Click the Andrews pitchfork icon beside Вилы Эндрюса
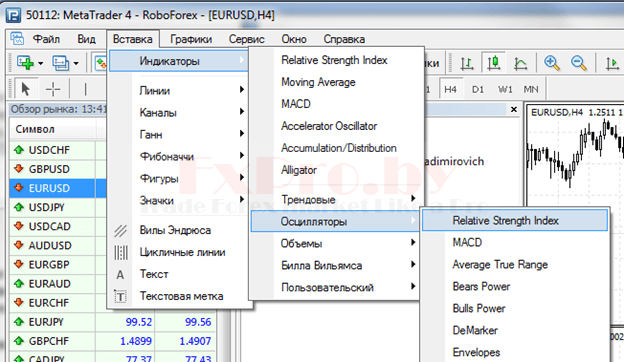624x362 pixels. coord(121,230)
